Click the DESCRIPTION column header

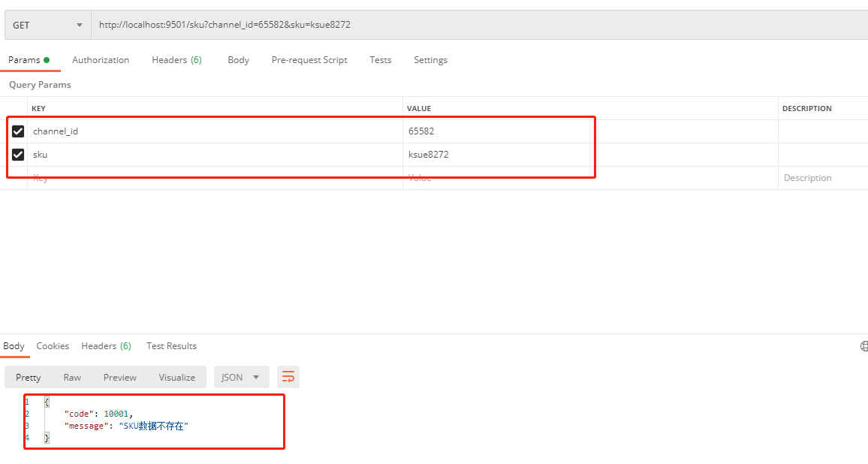[x=806, y=109]
